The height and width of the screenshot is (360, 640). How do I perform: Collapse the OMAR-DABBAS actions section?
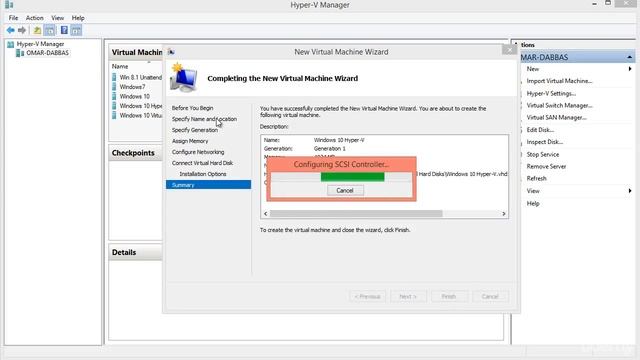tap(629, 57)
